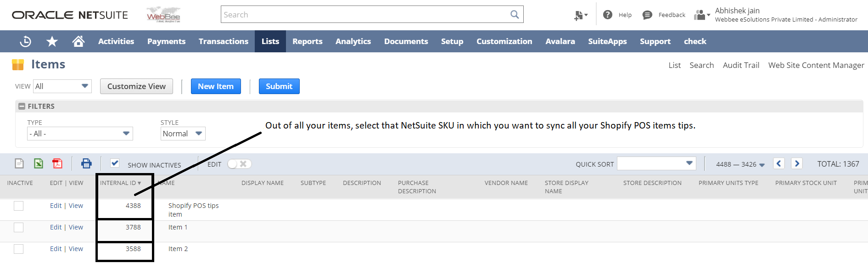The height and width of the screenshot is (263, 868).
Task: Uncheck the Show Inactives checkbox
Action: (x=115, y=163)
